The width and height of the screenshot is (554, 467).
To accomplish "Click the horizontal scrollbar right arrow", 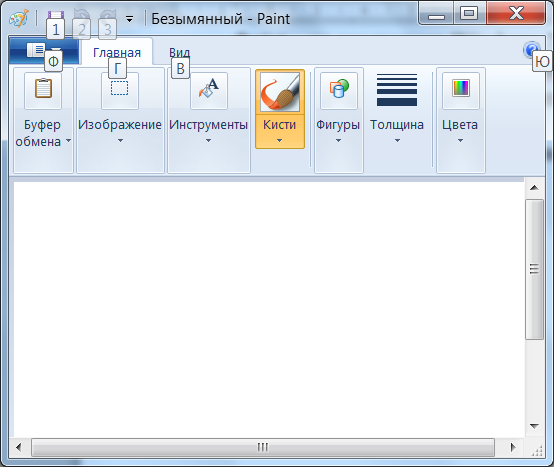I will coord(512,448).
